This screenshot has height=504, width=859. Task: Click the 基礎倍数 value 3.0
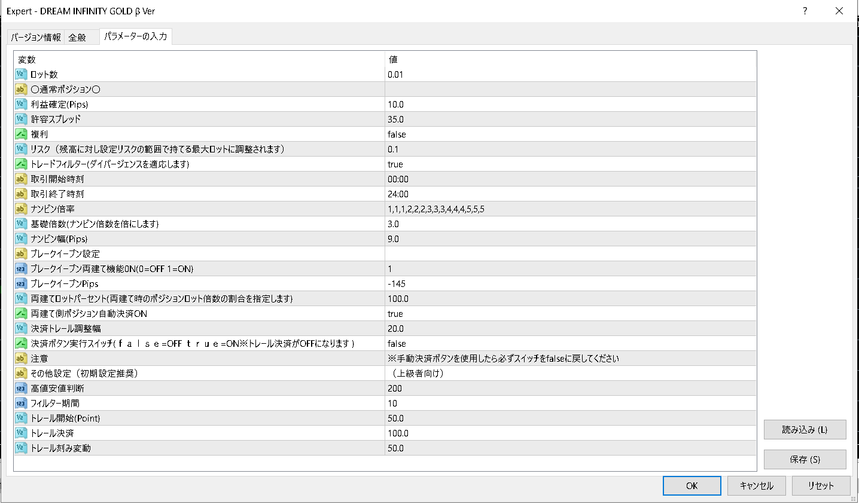coord(393,224)
